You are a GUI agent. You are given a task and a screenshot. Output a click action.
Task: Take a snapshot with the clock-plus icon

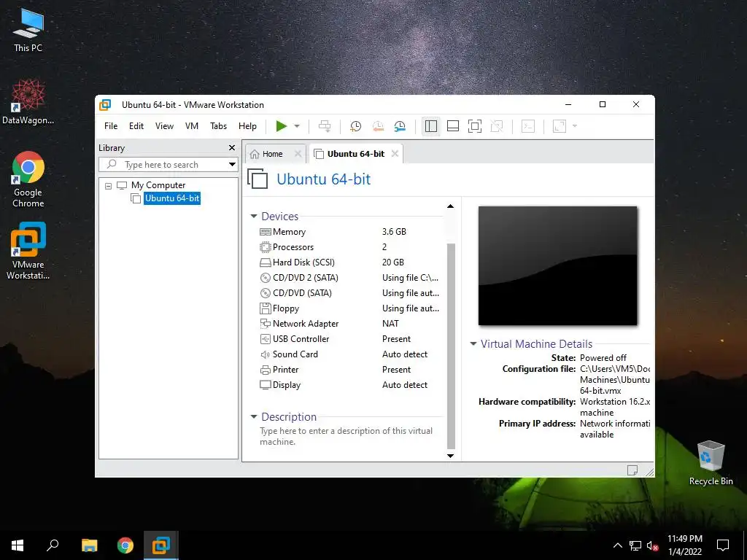(x=355, y=126)
